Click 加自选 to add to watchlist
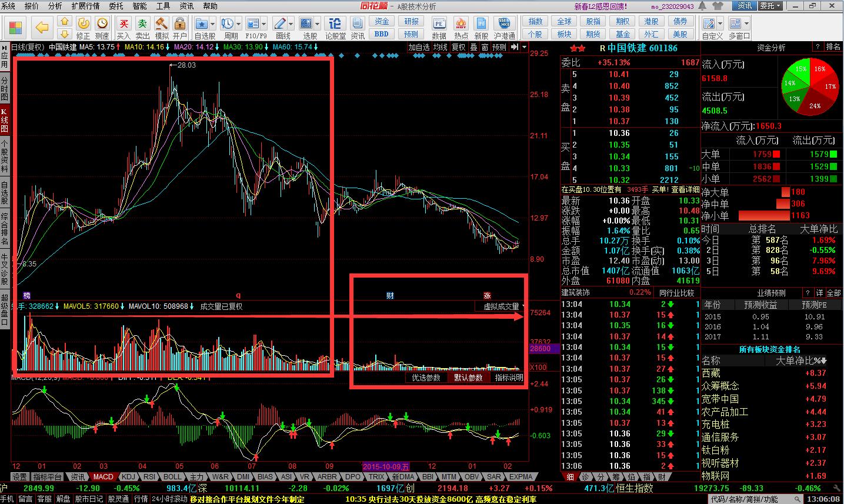 click(419, 47)
